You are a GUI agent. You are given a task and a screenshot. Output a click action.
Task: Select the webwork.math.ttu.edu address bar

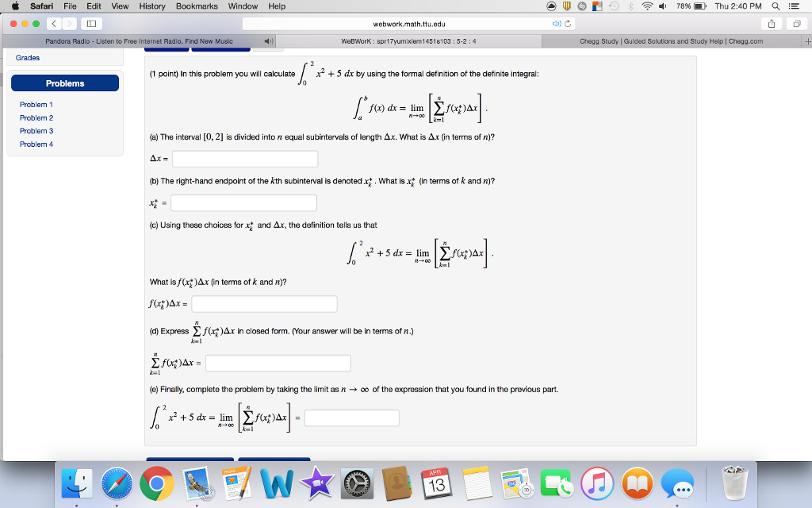408,24
